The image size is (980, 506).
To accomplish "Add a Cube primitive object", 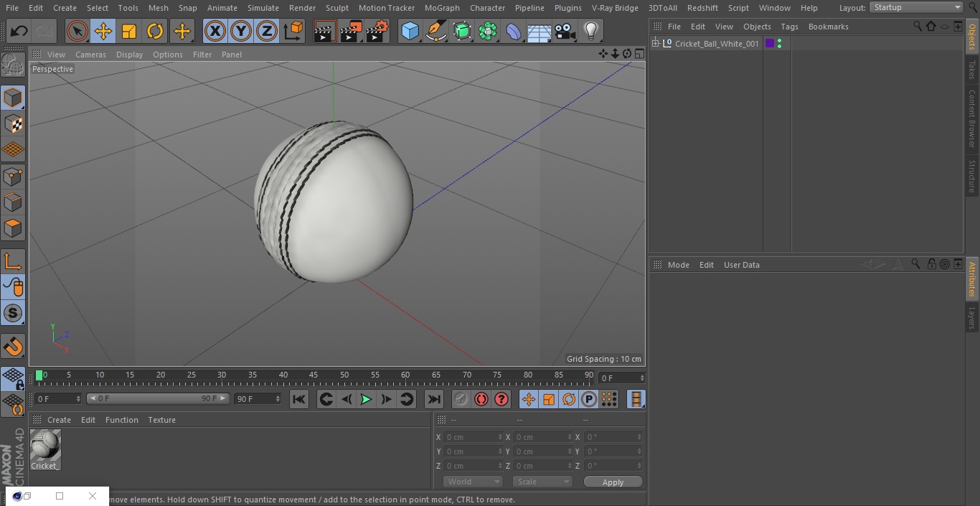I will (x=410, y=31).
